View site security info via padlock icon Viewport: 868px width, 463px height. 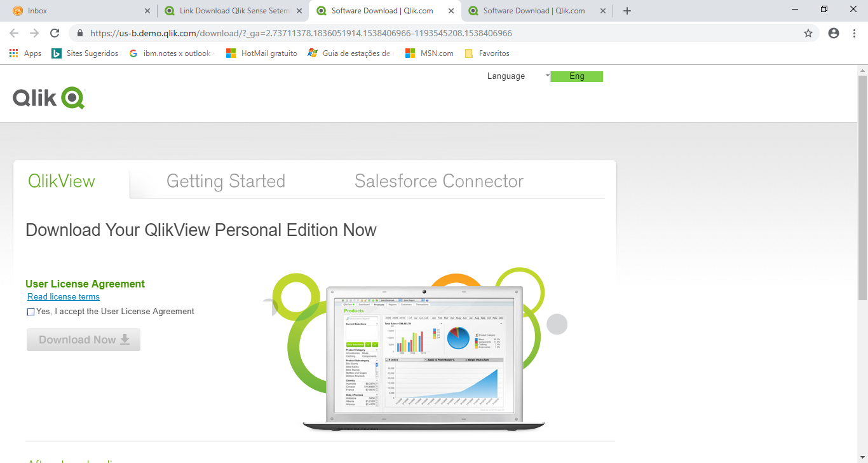79,33
